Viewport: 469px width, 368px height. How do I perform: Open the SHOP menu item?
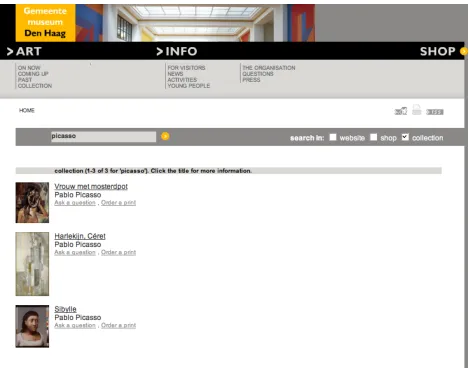coord(437,51)
